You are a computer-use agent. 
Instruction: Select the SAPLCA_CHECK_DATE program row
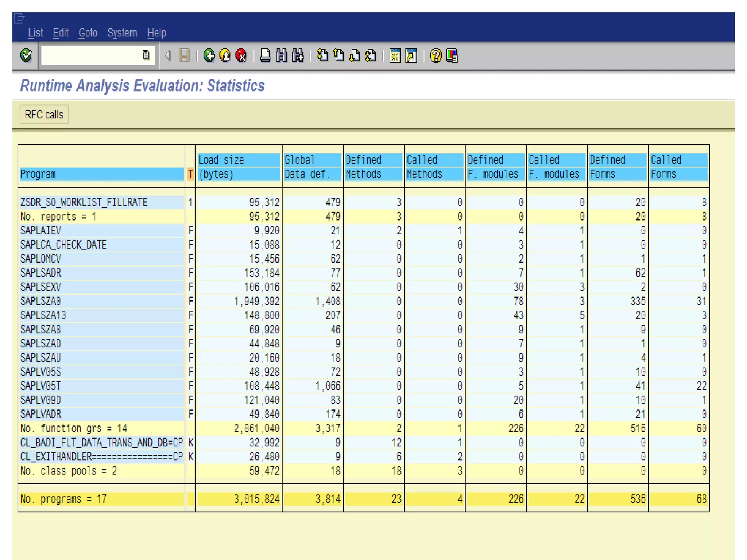[x=363, y=245]
